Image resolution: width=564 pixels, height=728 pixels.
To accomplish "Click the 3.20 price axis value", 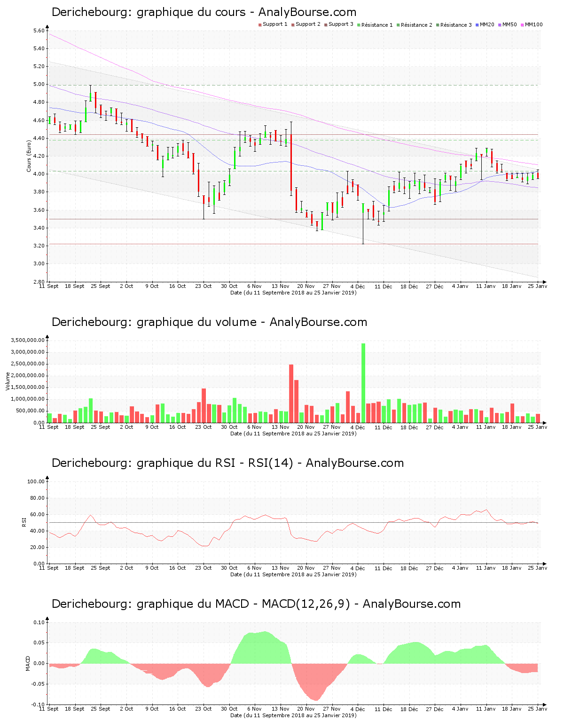I will click(39, 246).
